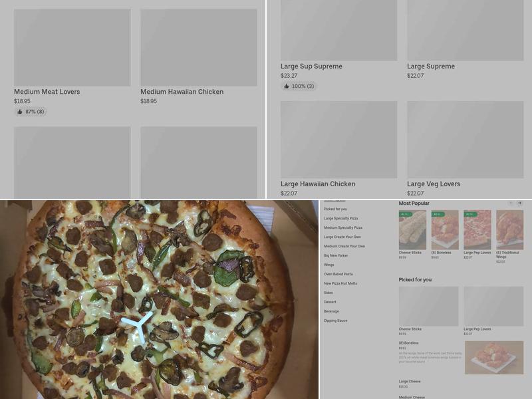Select the Medium Hawaiian Chicken item title

click(182, 92)
